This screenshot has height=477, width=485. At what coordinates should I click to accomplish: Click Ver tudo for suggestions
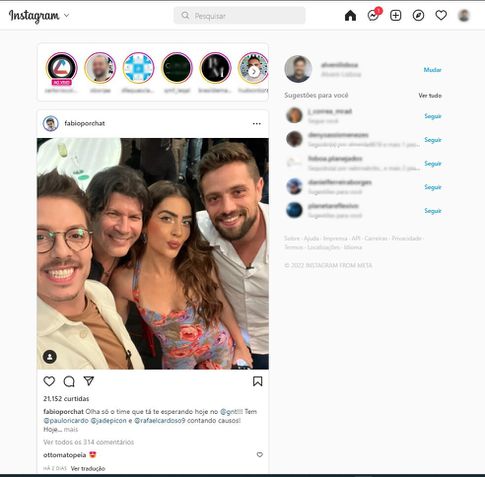(430, 96)
